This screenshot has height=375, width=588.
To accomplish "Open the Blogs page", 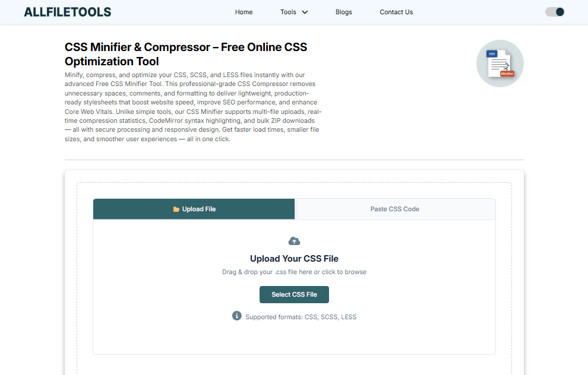I will (x=343, y=12).
